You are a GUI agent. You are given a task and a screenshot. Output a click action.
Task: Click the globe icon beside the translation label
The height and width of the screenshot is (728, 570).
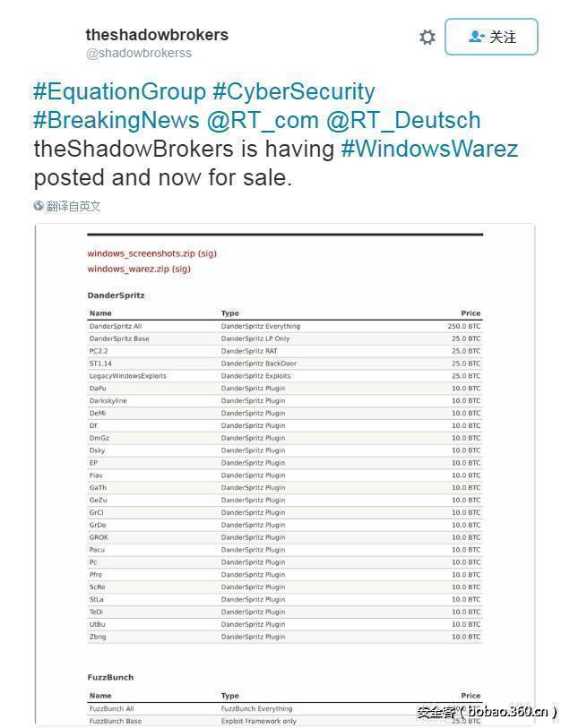pos(39,206)
